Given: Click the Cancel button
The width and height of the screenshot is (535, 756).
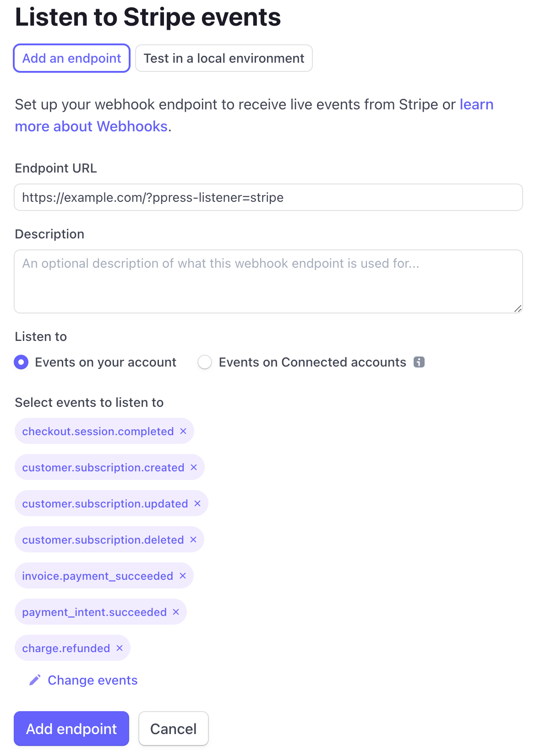Looking at the screenshot, I should click(x=174, y=729).
